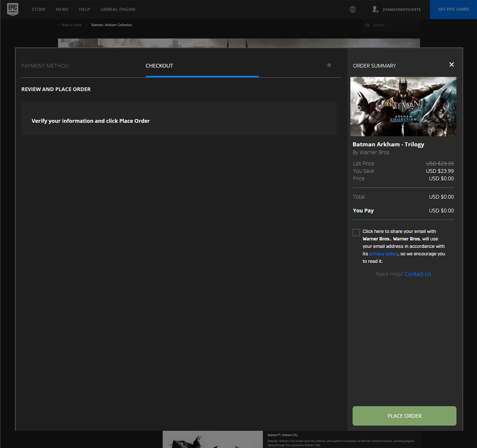The width and height of the screenshot is (477, 448).
Task: Switch to the PAYMENT METHOD tab
Action: click(45, 66)
